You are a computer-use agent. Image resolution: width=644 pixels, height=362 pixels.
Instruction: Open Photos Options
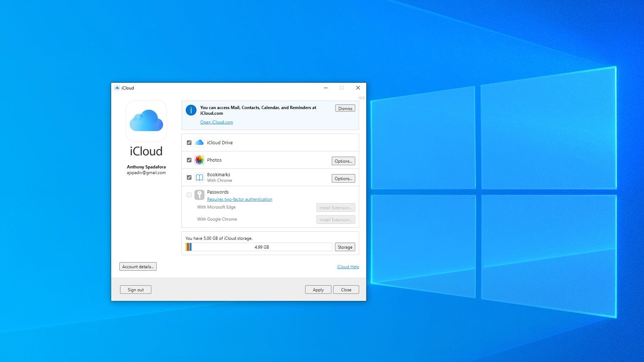pyautogui.click(x=343, y=161)
